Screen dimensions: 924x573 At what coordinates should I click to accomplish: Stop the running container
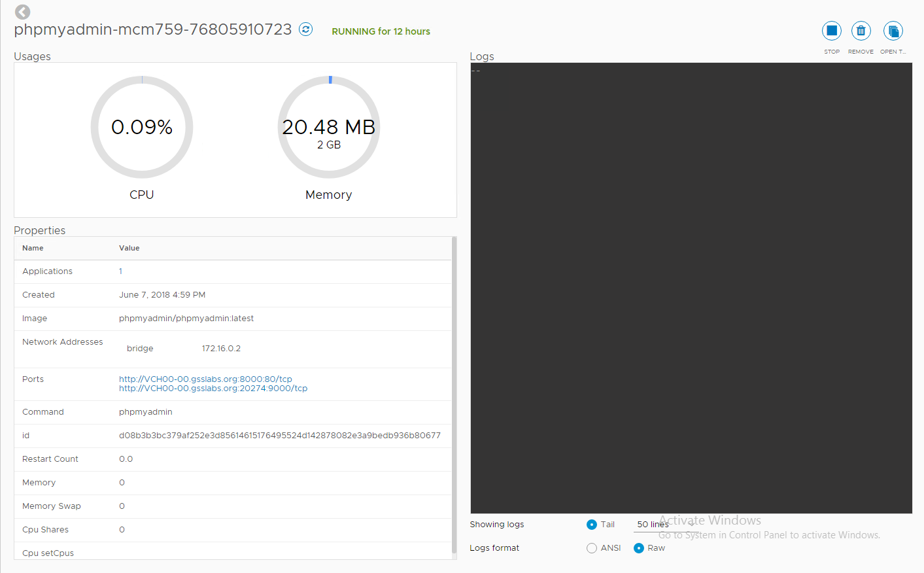click(831, 31)
